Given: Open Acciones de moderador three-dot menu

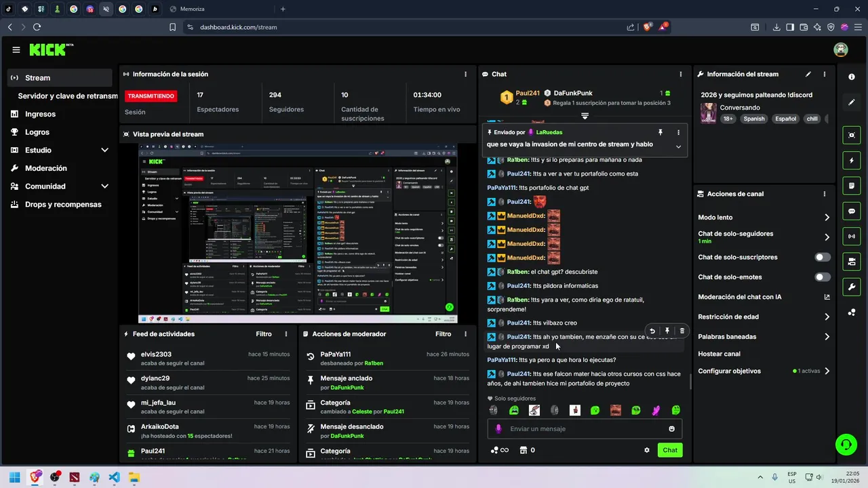Looking at the screenshot, I should click(x=465, y=334).
